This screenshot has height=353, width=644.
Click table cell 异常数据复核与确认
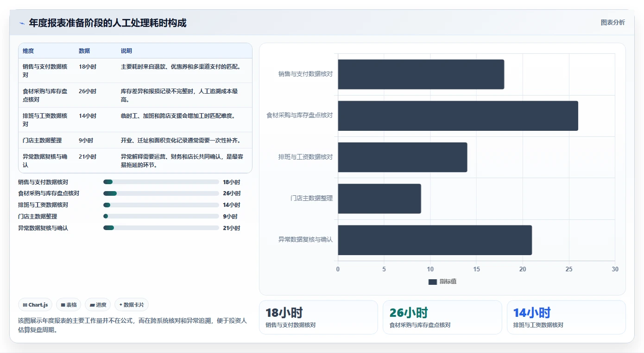pyautogui.click(x=45, y=160)
